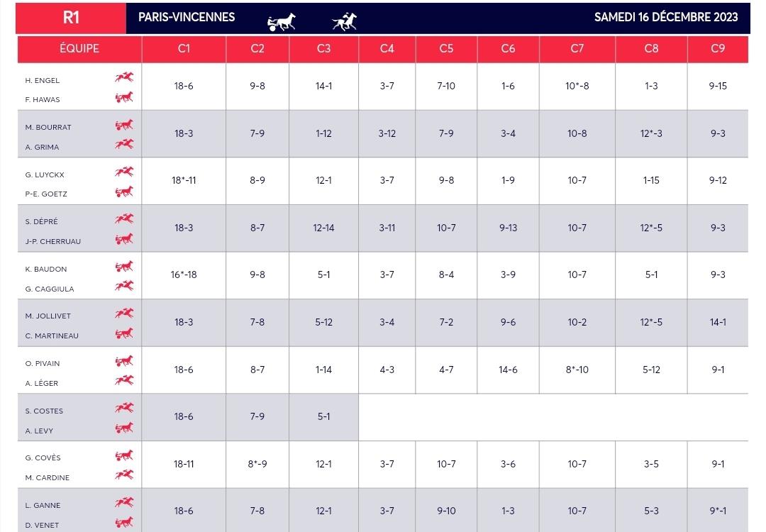Click the icon next to A. LÉGER
This screenshot has width=766, height=532.
[x=124, y=380]
